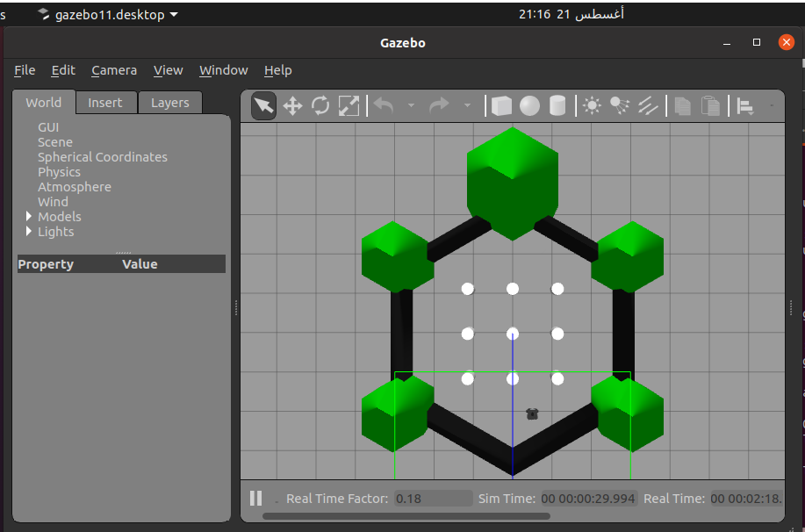
Task: Add a spot light
Action: 620,105
